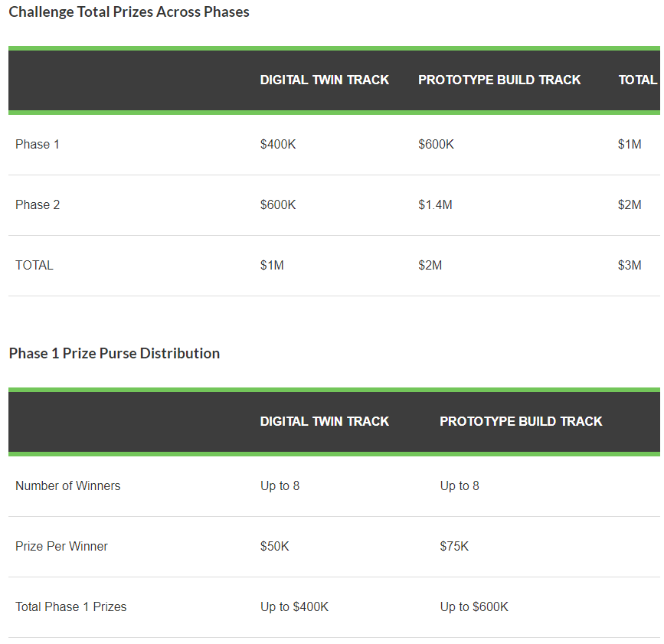Image resolution: width=664 pixels, height=644 pixels.
Task: Click the $3M grand total cell
Action: [x=630, y=266]
